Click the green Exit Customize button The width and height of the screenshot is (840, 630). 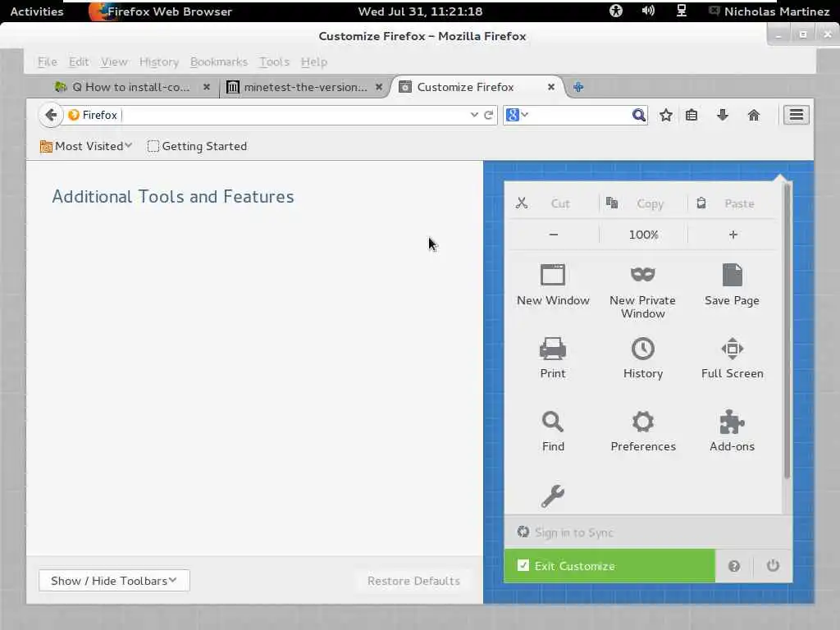tap(609, 566)
